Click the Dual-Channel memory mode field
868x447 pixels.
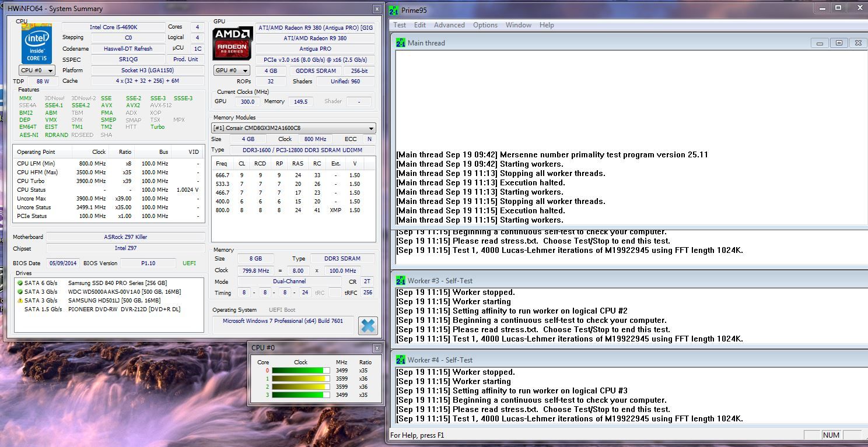tap(289, 281)
